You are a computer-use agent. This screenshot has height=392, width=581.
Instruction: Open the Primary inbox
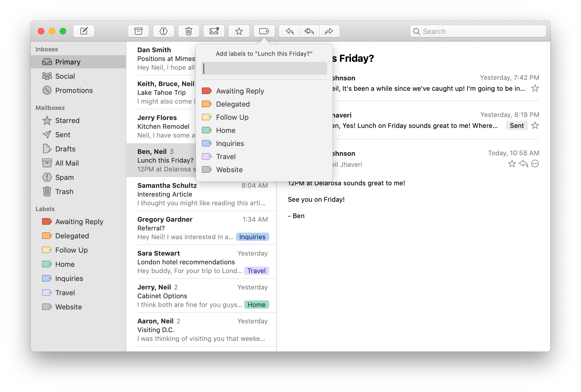78,62
